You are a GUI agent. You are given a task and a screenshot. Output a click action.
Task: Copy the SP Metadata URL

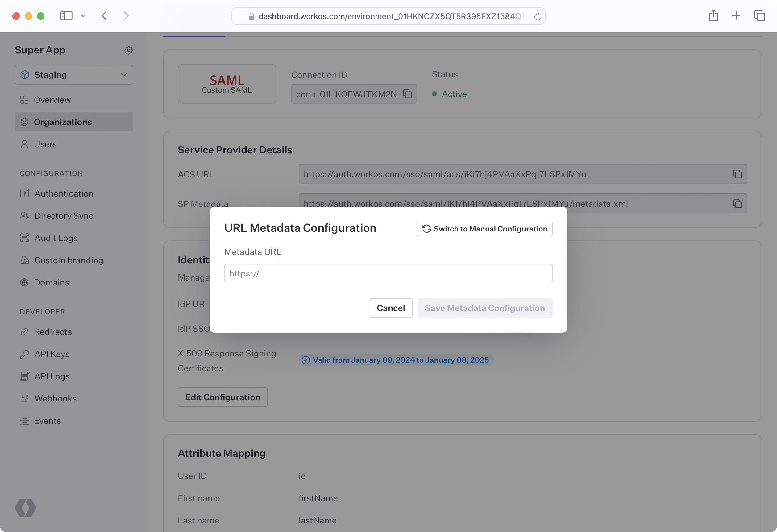[x=737, y=203]
